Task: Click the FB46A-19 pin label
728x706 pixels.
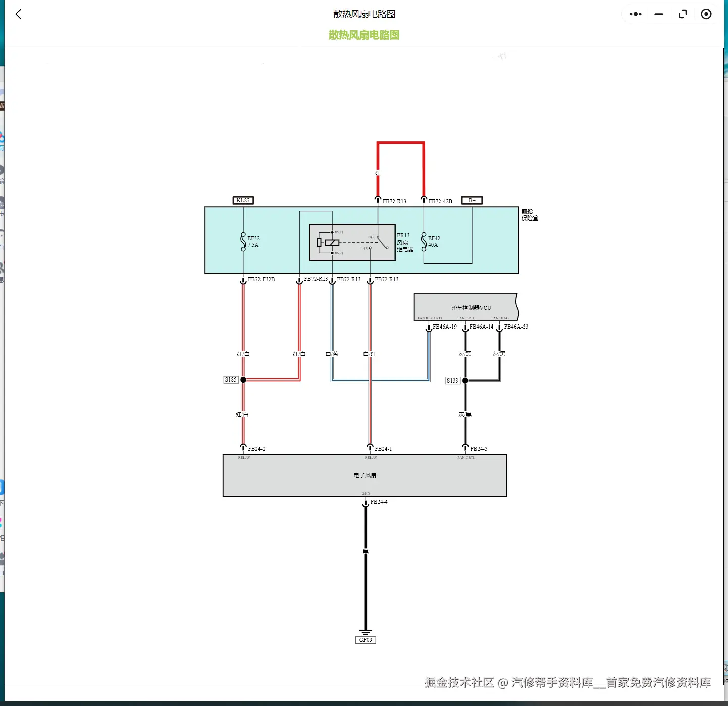Action: (x=445, y=327)
